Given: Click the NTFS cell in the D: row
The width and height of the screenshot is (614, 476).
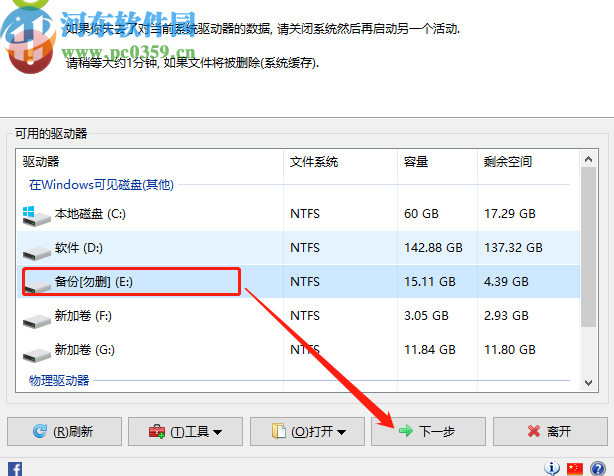Looking at the screenshot, I should point(305,248).
